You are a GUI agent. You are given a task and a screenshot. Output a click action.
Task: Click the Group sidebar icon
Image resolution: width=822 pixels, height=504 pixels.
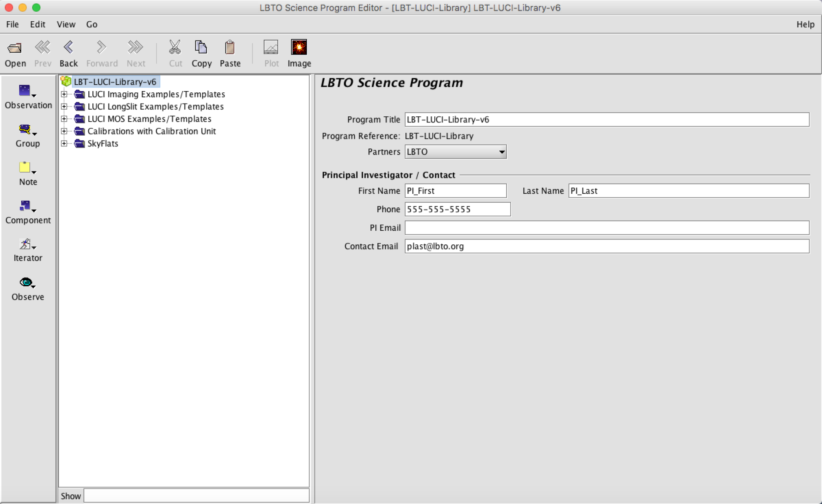point(25,130)
